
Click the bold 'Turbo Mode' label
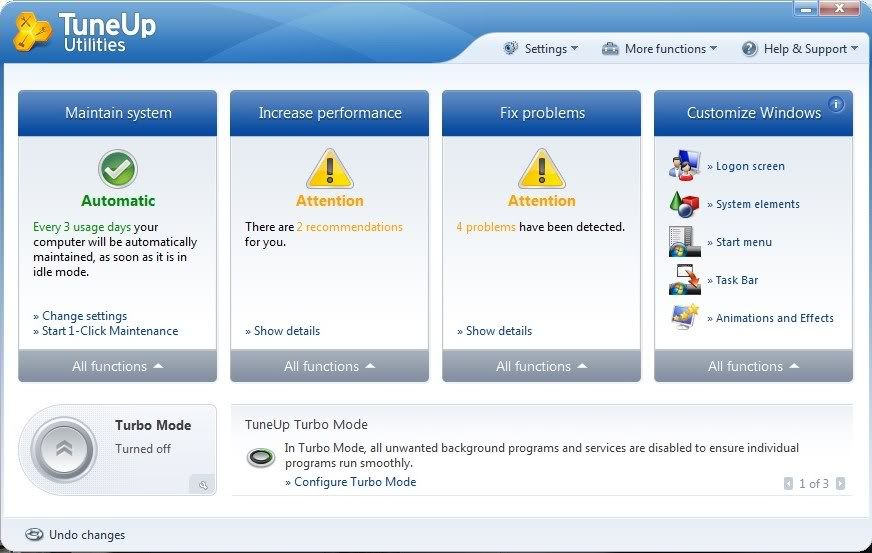point(153,425)
